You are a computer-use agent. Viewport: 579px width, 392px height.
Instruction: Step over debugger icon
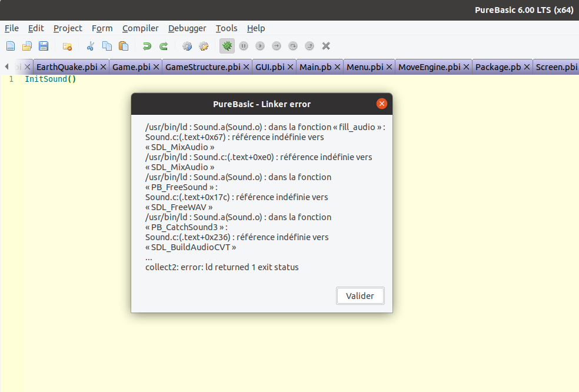tap(293, 46)
